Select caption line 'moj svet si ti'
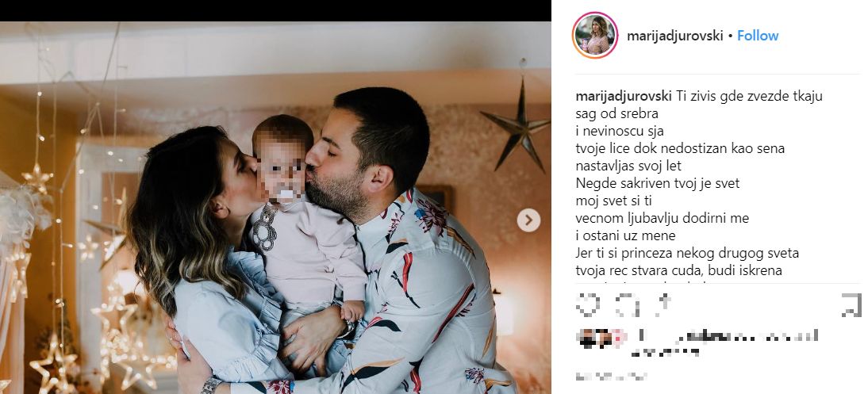 click(614, 201)
